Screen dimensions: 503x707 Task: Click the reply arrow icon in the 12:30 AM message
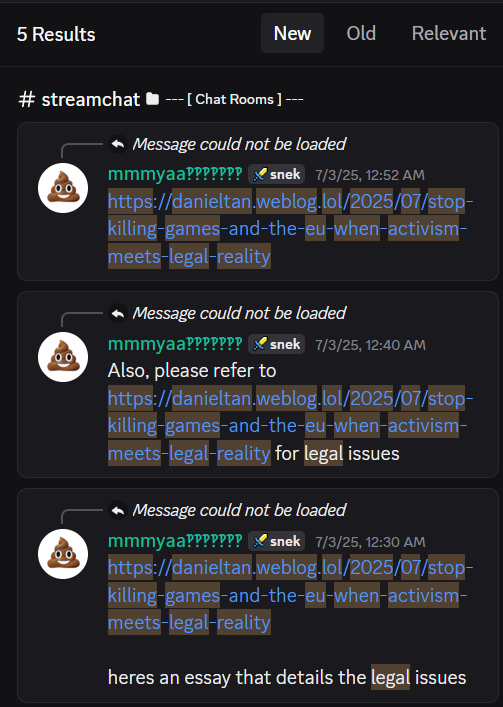(x=118, y=510)
